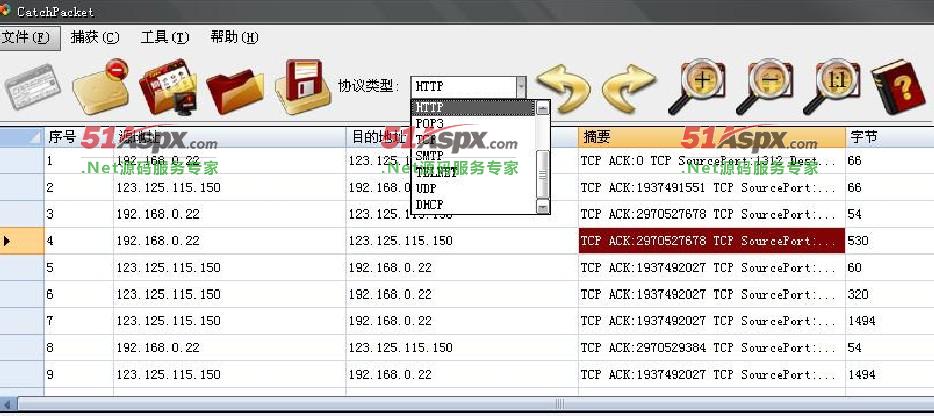Select SMTP in the protocol list
934x416 pixels.
click(473, 156)
